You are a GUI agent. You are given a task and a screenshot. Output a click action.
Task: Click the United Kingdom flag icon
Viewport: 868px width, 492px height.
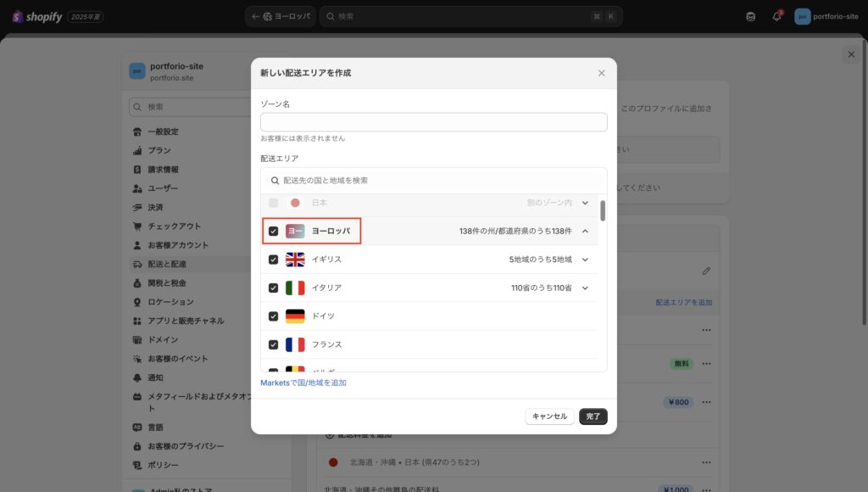(x=295, y=260)
